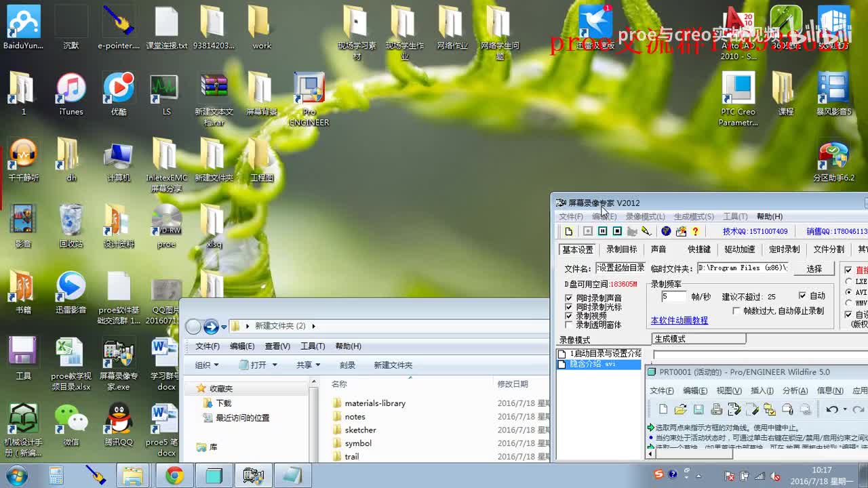Open PTC Creo Parametric desktop icon
Image resolution: width=868 pixels, height=488 pixels.
point(738,98)
